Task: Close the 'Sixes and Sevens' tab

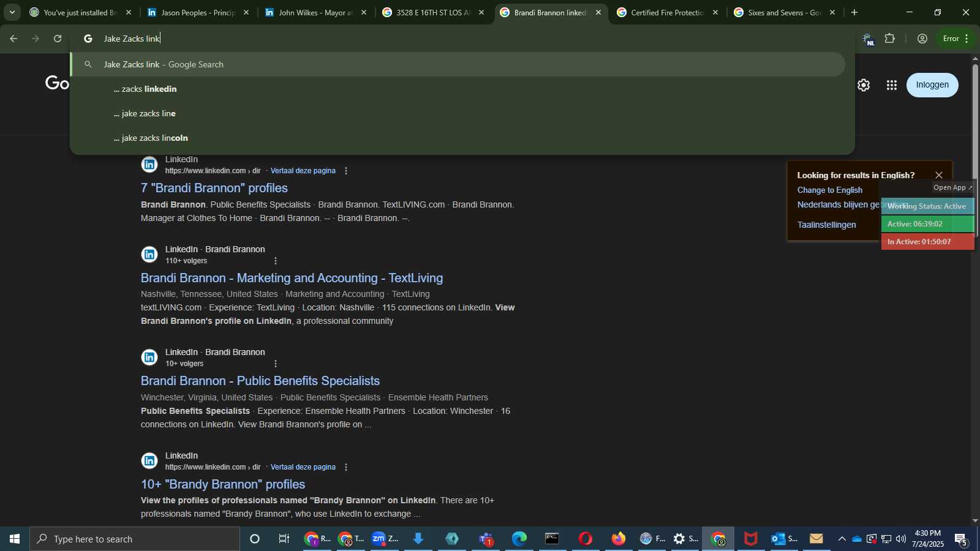Action: point(832,12)
